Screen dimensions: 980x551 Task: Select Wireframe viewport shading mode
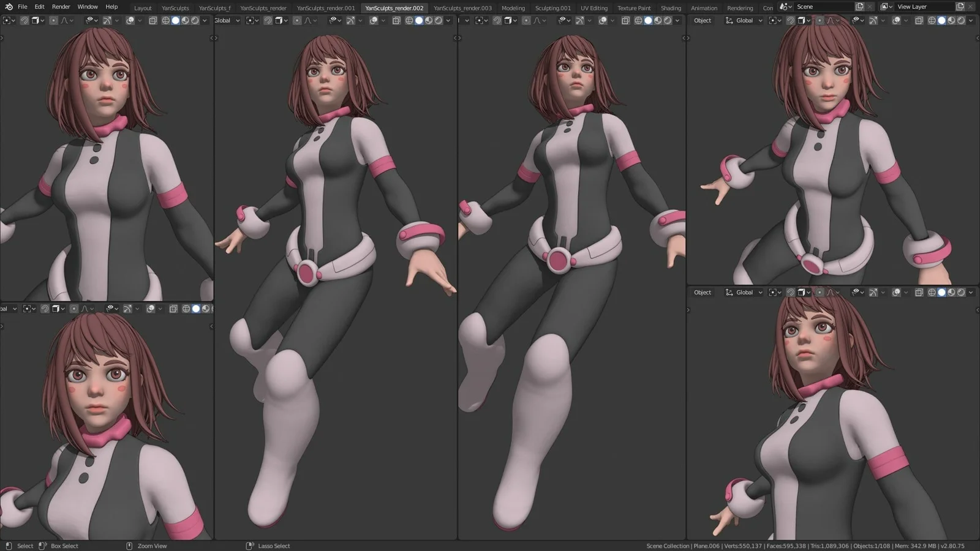click(932, 20)
